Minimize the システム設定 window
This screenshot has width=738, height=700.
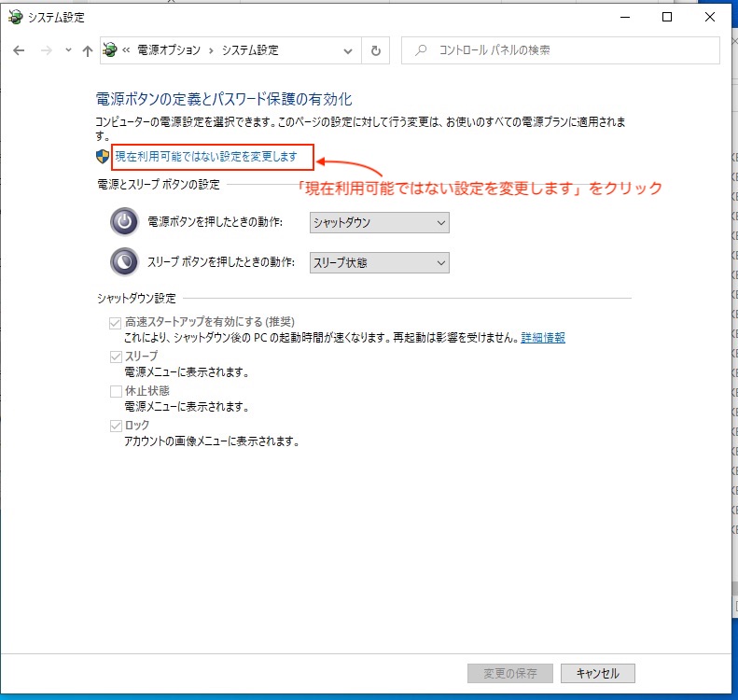pyautogui.click(x=625, y=17)
